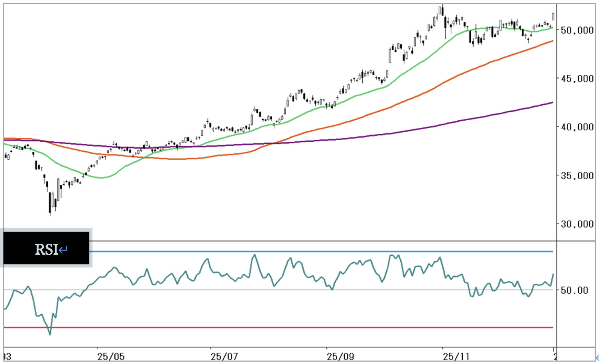Select the 30,000 price axis label
This screenshot has height=364, width=599.
tap(577, 224)
